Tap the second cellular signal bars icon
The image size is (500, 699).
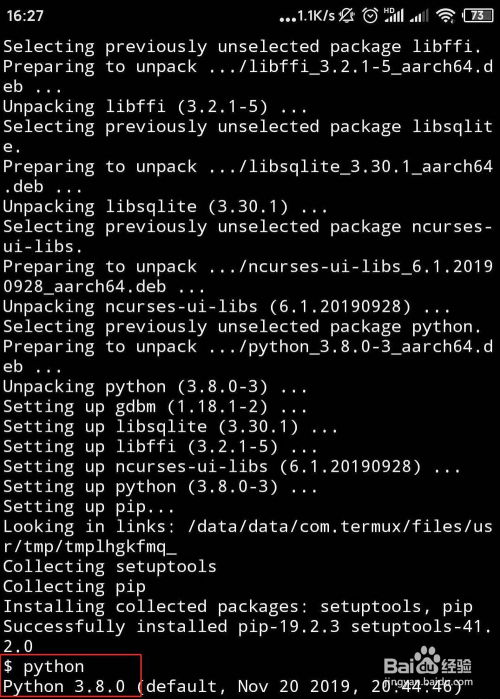(419, 16)
